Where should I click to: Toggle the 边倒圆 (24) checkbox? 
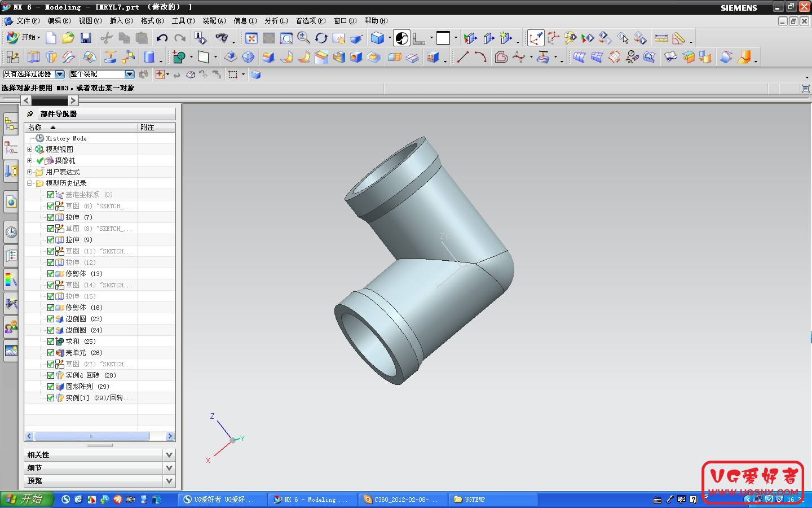click(x=51, y=330)
